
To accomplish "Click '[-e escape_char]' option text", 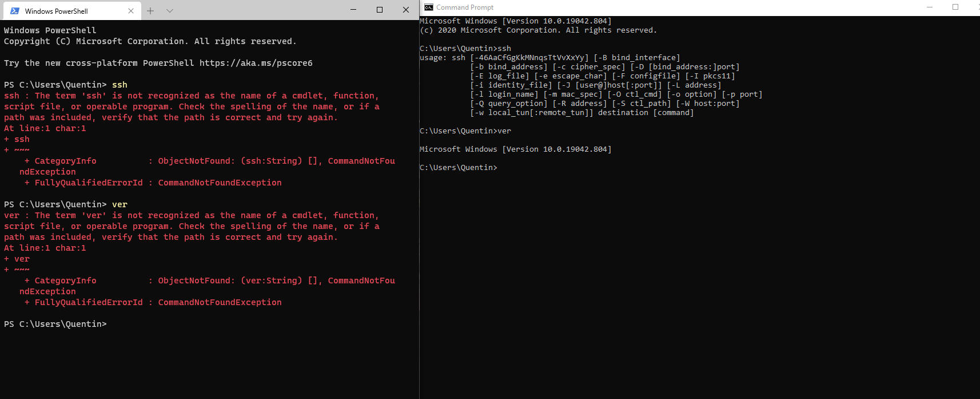I will 571,76.
